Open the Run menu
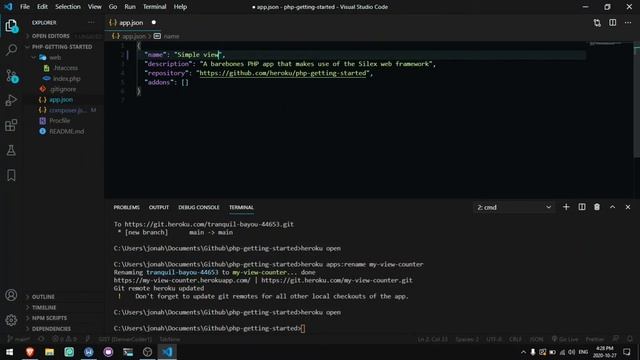The image size is (640, 360). pyautogui.click(x=130, y=7)
